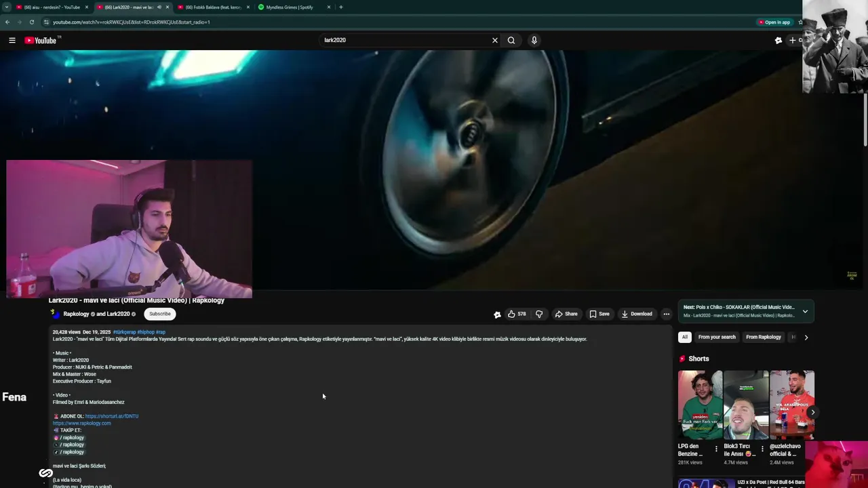The image size is (868, 488).
Task: Open the Rapkology channel avatar
Action: pyautogui.click(x=56, y=314)
